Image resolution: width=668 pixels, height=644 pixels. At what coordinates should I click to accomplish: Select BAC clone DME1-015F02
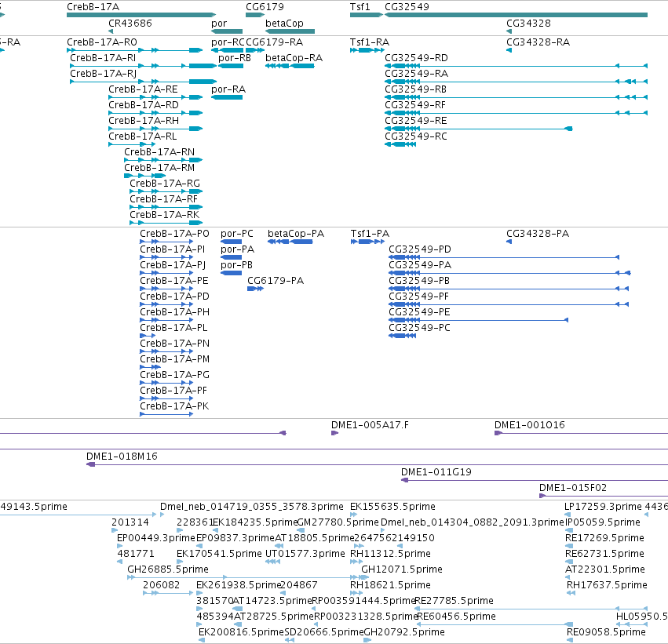[573, 488]
